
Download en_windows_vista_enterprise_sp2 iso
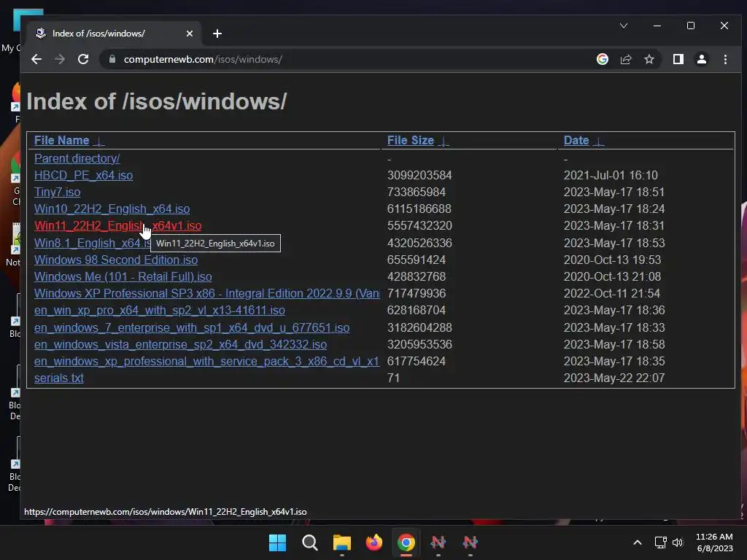coord(181,344)
